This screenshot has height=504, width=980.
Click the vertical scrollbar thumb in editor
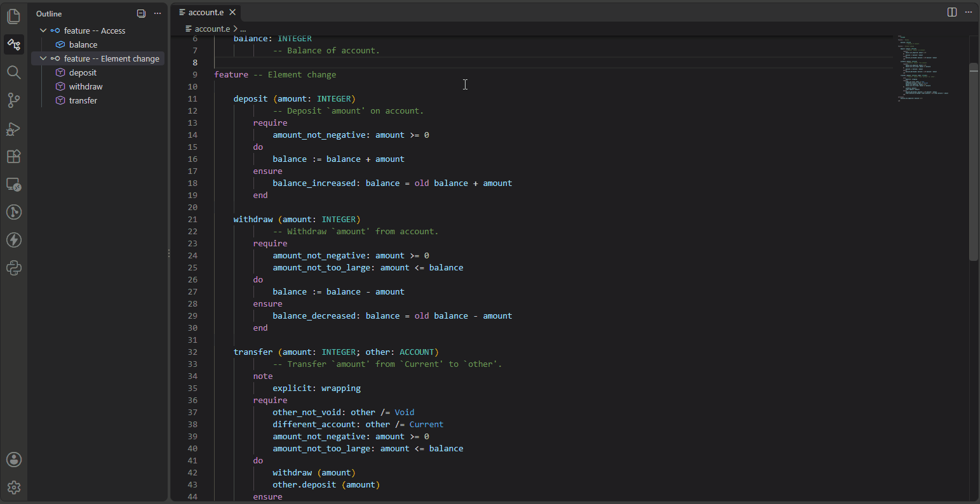(973, 162)
